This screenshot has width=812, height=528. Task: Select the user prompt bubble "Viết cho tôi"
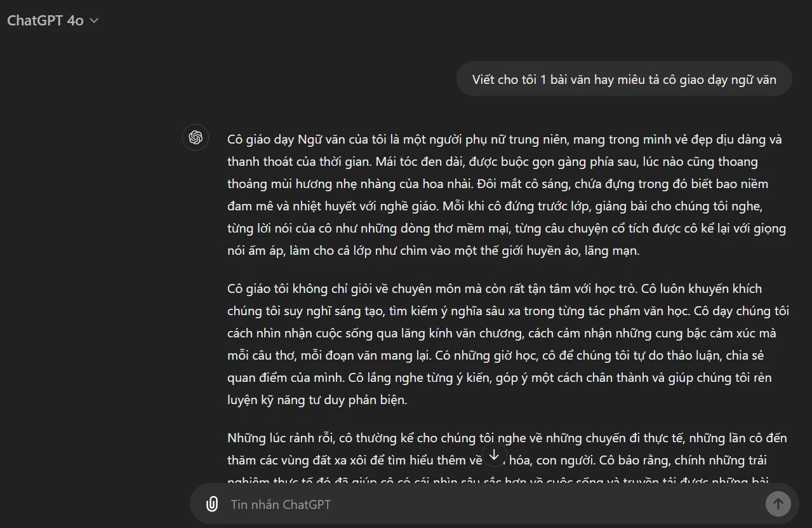point(623,79)
